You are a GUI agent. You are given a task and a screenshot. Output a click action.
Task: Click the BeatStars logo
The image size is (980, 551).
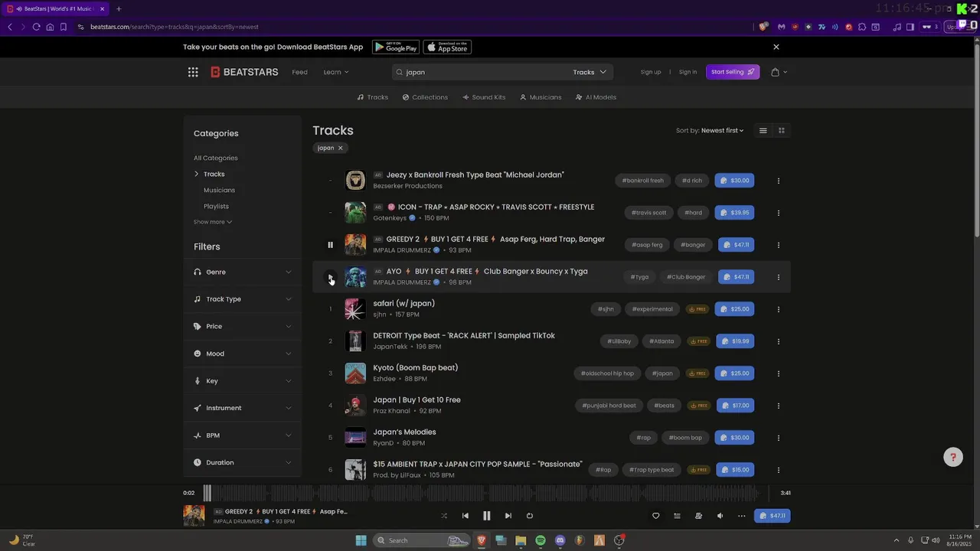point(244,72)
